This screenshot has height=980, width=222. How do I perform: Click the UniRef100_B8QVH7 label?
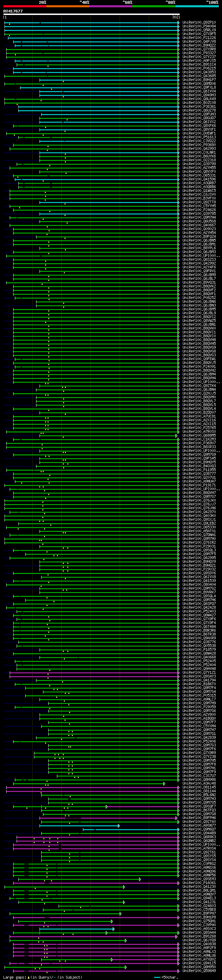click(x=199, y=493)
